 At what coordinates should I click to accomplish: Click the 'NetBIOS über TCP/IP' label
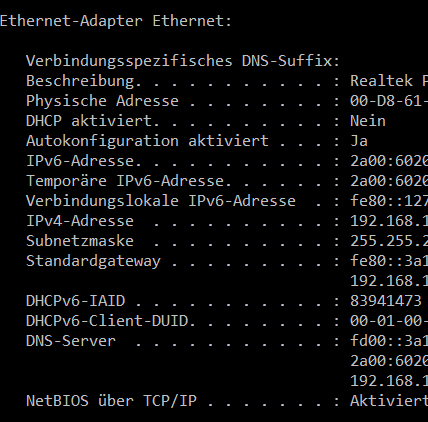tap(111, 401)
